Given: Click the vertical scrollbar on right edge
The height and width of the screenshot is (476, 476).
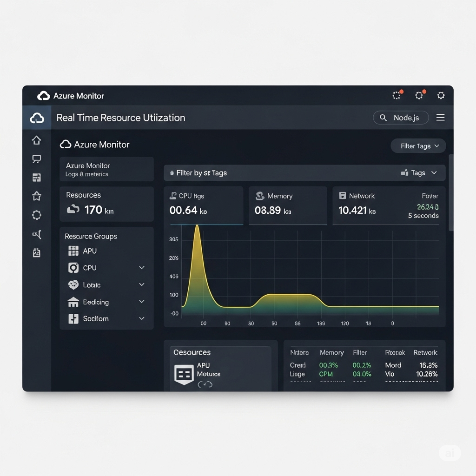Looking at the screenshot, I should [x=451, y=193].
